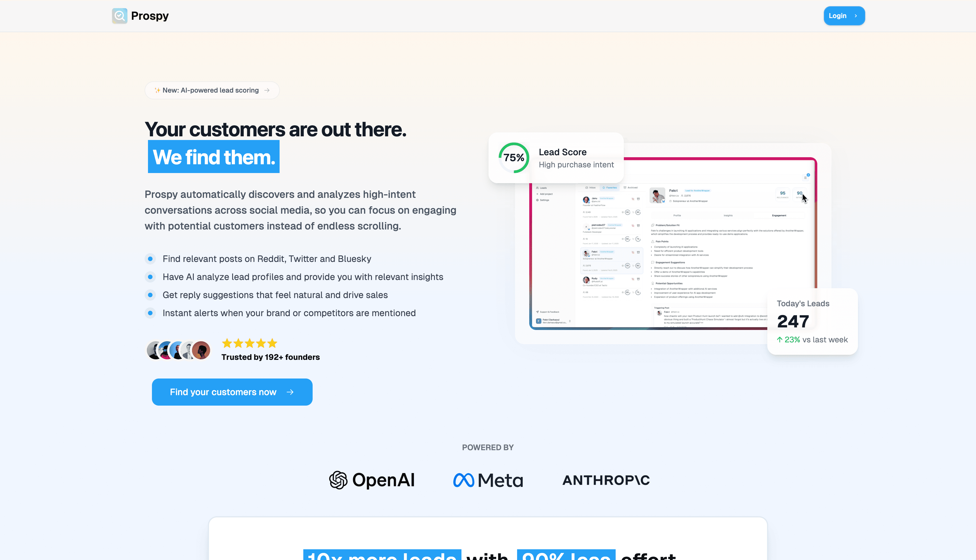
Task: Click the arrow icon in announcement pill
Action: click(267, 90)
